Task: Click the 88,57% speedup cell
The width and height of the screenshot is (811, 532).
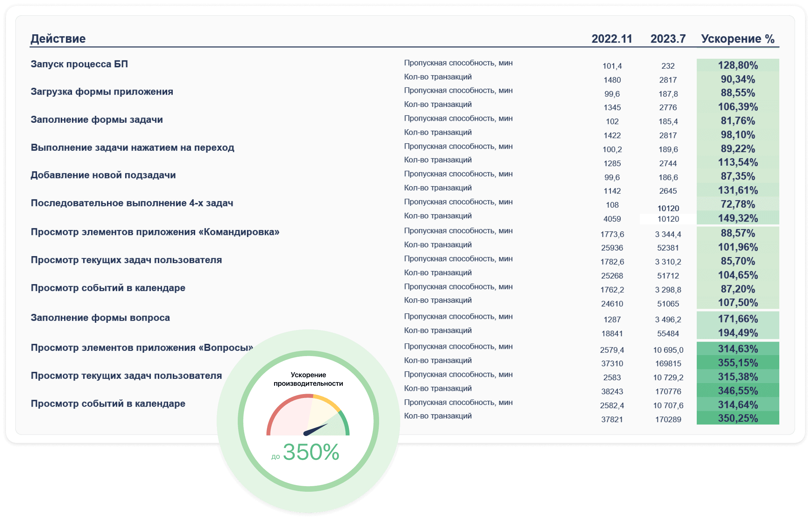Action: click(738, 233)
